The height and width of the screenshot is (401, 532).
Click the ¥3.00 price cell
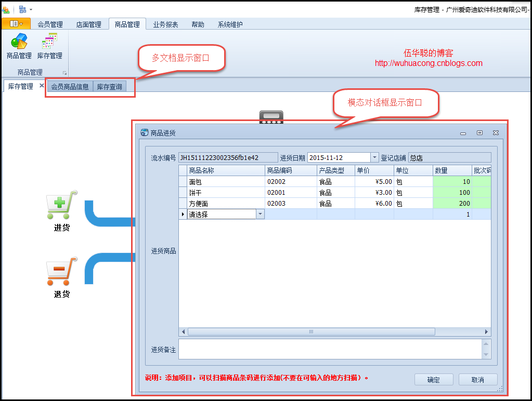click(x=374, y=193)
